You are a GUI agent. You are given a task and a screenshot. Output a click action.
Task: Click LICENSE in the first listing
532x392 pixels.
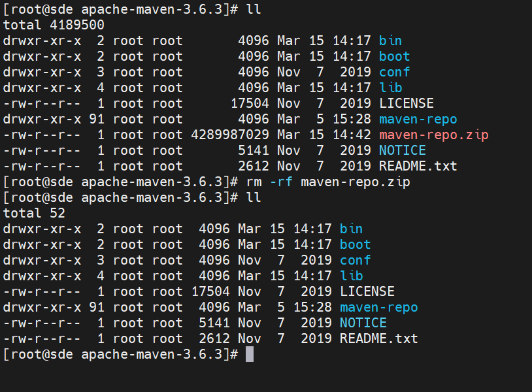(406, 103)
